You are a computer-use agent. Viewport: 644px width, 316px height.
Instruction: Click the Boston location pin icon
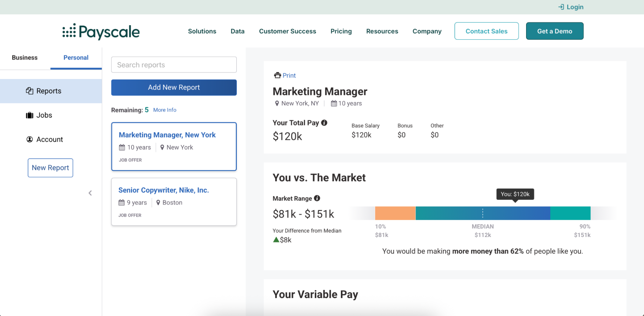tap(158, 202)
